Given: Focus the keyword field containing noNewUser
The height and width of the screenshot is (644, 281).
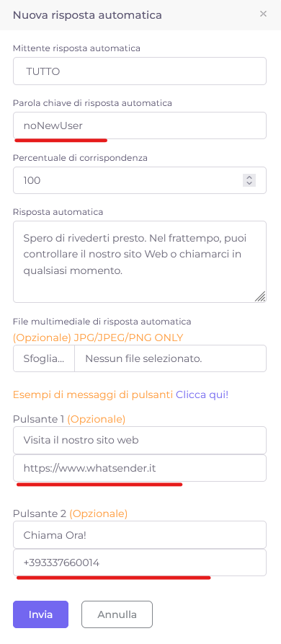Looking at the screenshot, I should [x=140, y=125].
